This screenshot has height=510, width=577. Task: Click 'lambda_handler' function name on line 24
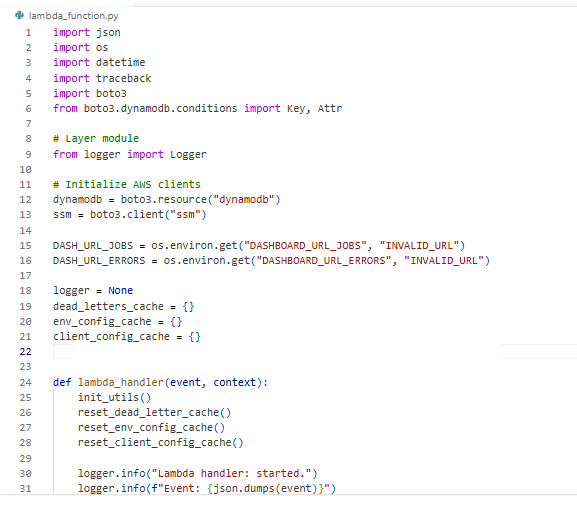click(121, 383)
